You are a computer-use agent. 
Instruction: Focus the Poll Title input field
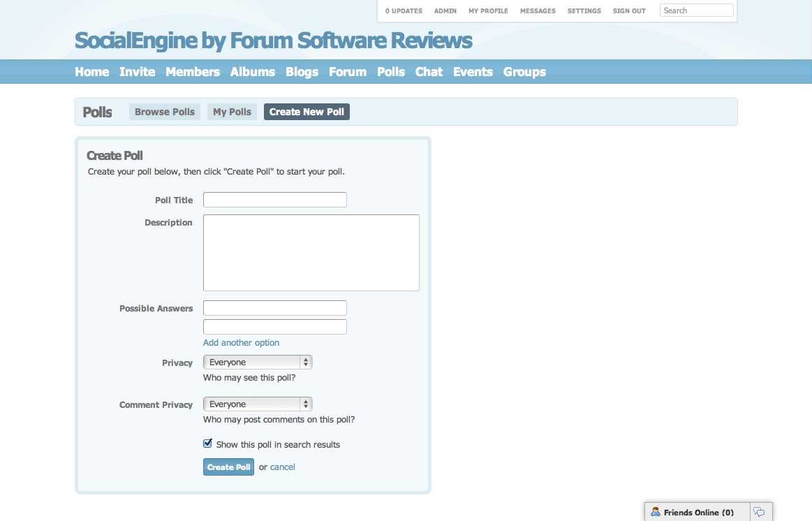275,200
